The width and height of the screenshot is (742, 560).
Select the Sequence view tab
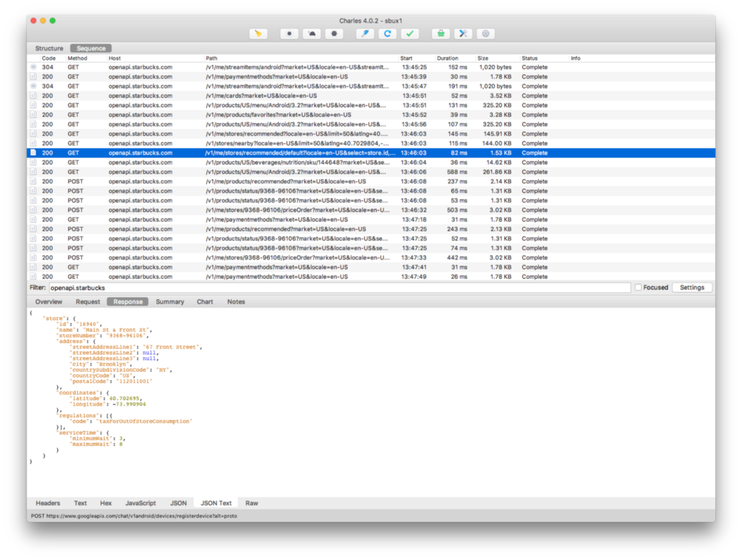click(x=91, y=48)
